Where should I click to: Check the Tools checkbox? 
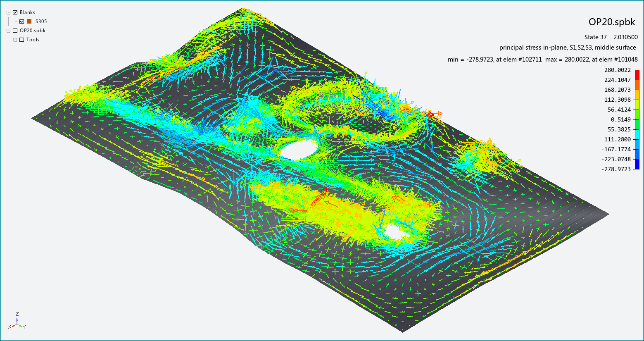tap(22, 40)
